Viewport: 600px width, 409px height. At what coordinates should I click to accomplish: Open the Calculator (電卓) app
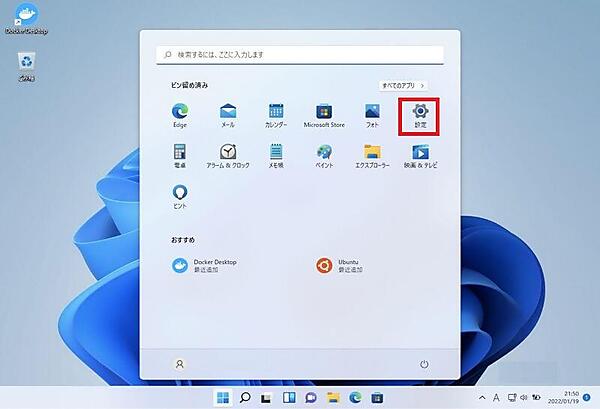180,156
